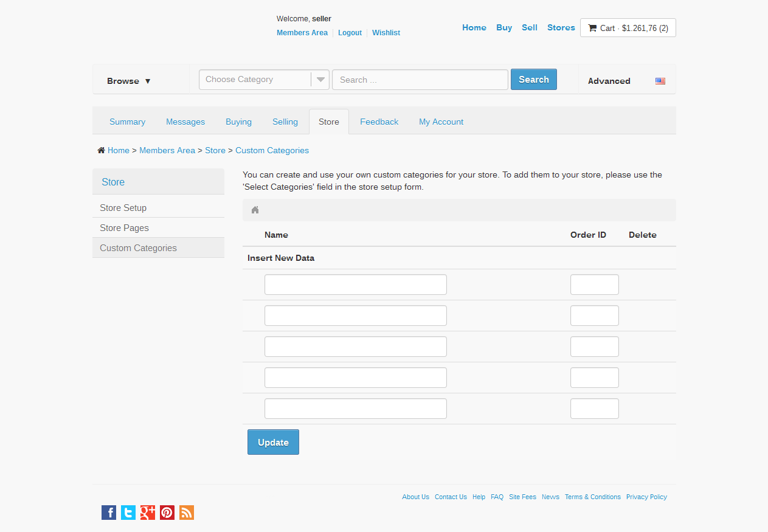Open the Choose Category dropdown

click(264, 80)
